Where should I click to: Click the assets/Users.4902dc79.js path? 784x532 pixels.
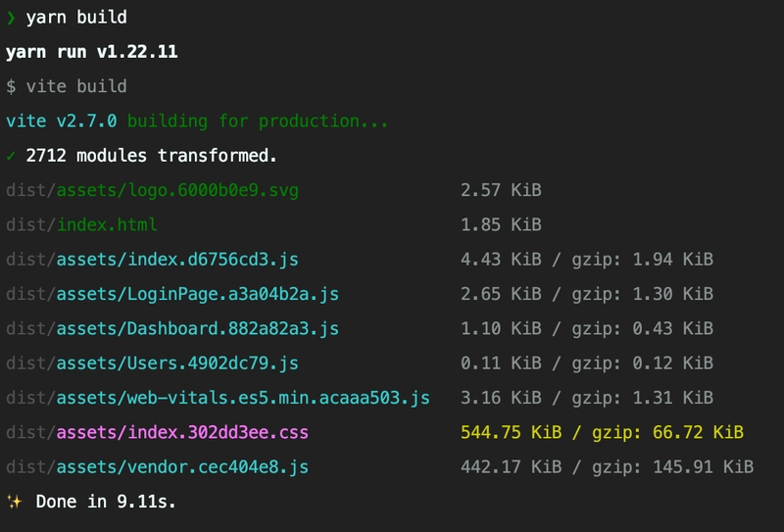click(x=177, y=363)
